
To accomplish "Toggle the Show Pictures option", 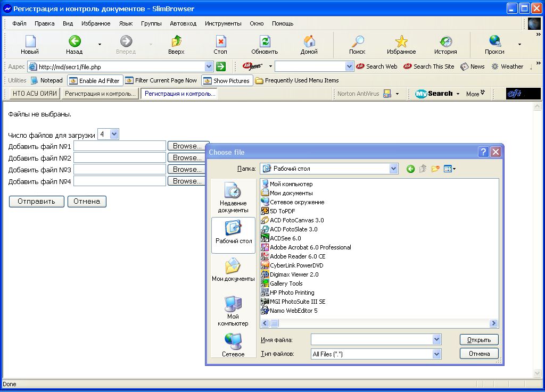I will click(227, 80).
